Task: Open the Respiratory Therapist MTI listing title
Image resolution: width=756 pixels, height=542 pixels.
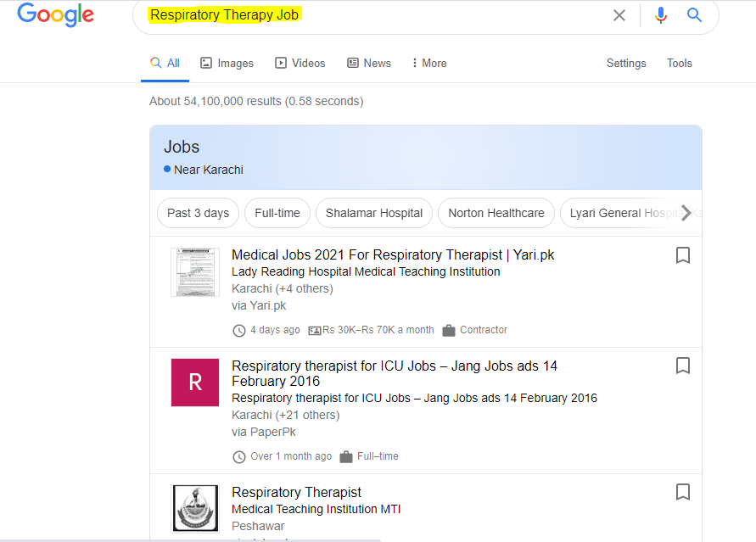Action: 296,492
